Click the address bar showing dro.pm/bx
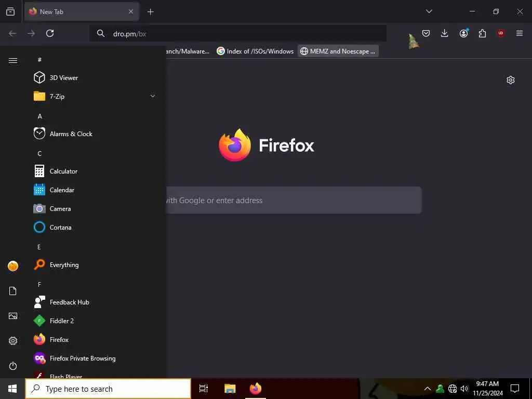Image resolution: width=532 pixels, height=399 pixels. [x=238, y=34]
